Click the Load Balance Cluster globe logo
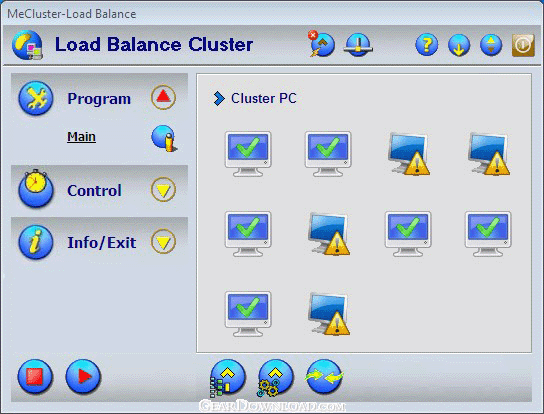The width and height of the screenshot is (544, 414). 27,45
